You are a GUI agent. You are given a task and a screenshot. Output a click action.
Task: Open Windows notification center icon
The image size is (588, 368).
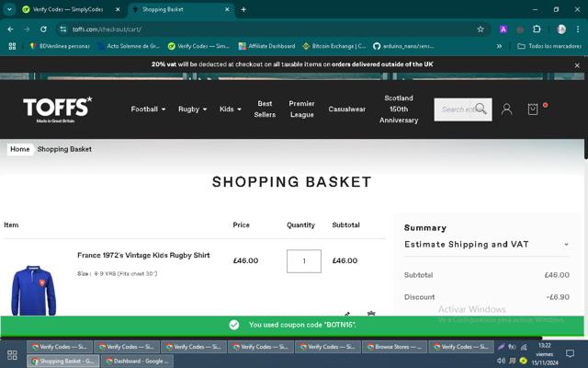click(570, 353)
